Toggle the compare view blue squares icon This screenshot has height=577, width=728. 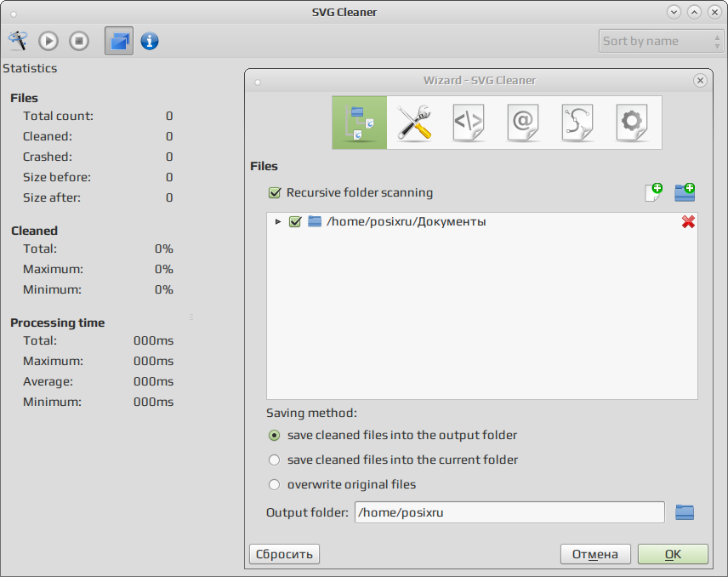pyautogui.click(x=119, y=41)
